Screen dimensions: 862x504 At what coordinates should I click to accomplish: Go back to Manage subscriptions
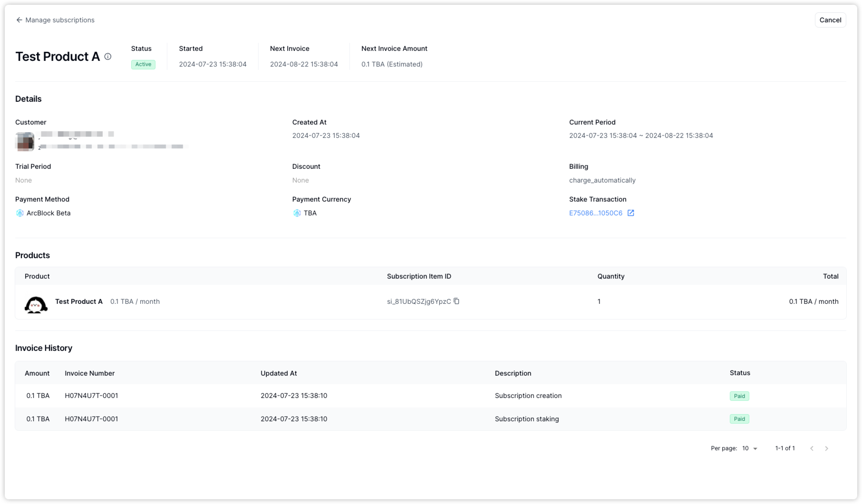tap(60, 20)
